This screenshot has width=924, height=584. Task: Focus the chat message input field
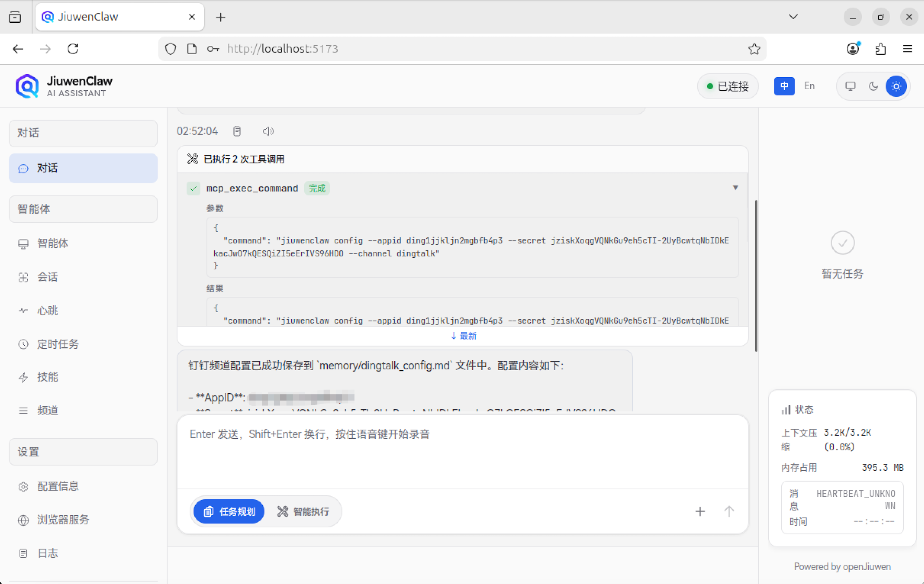click(x=461, y=453)
